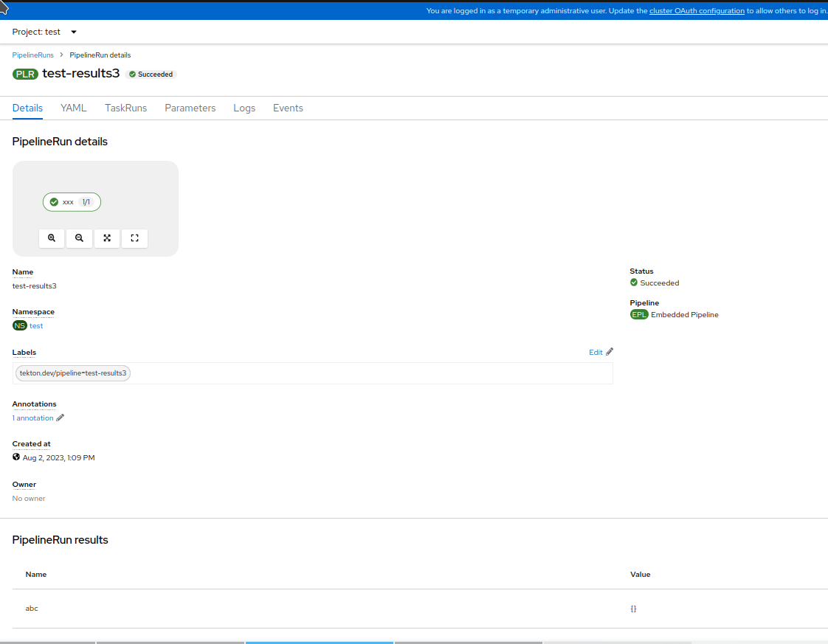This screenshot has height=644, width=828.
Task: View the Logs tab
Action: click(x=244, y=108)
